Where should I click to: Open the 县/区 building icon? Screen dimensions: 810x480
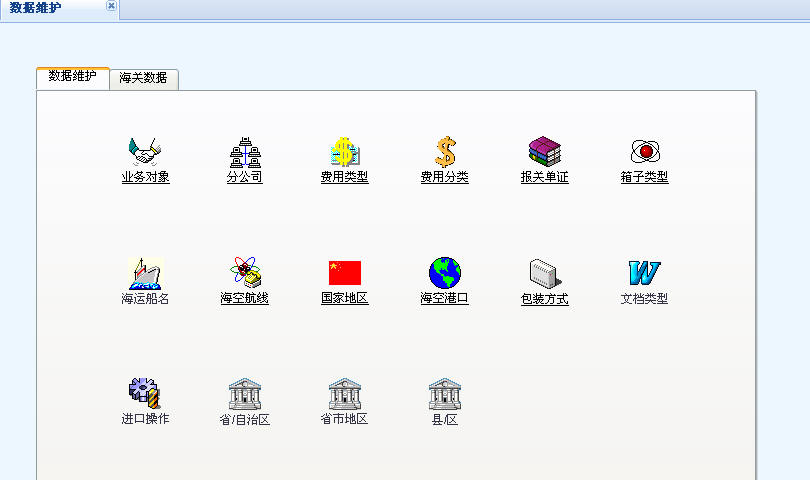click(445, 393)
